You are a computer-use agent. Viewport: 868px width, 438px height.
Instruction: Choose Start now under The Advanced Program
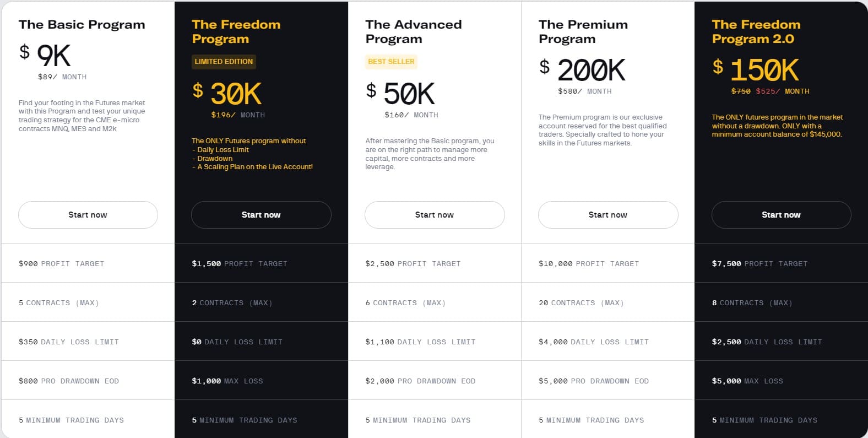(x=434, y=215)
